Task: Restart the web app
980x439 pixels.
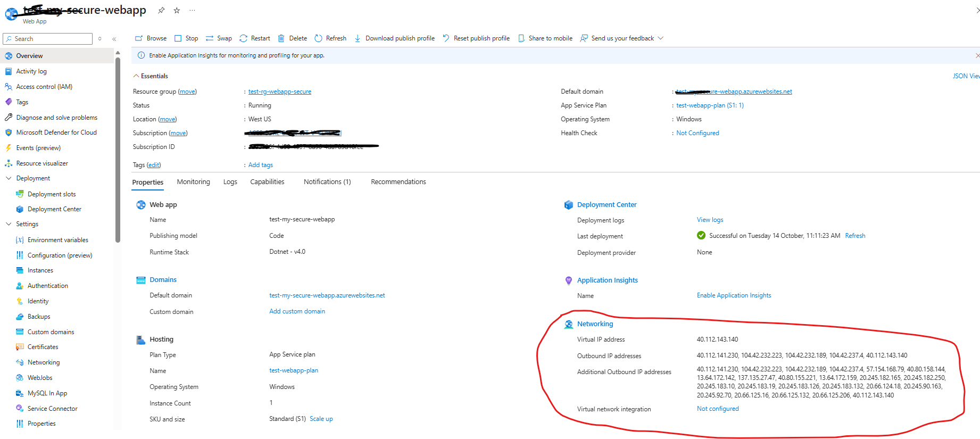Action: click(x=255, y=38)
